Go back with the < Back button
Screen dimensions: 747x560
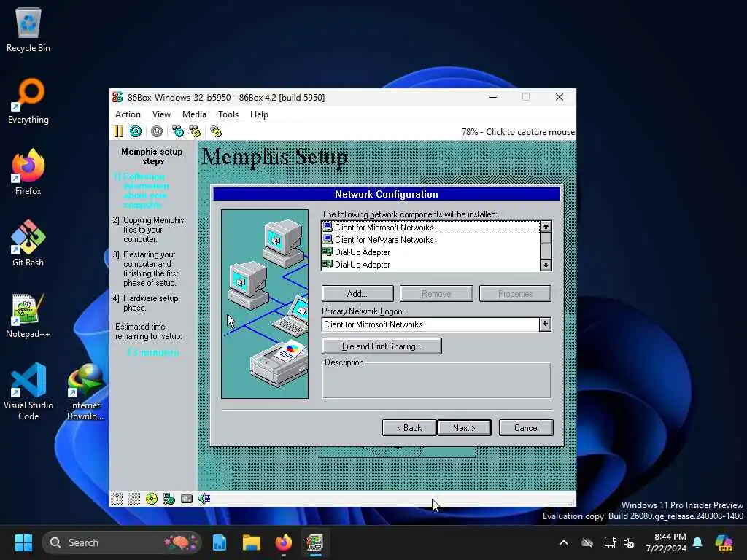pyautogui.click(x=409, y=427)
